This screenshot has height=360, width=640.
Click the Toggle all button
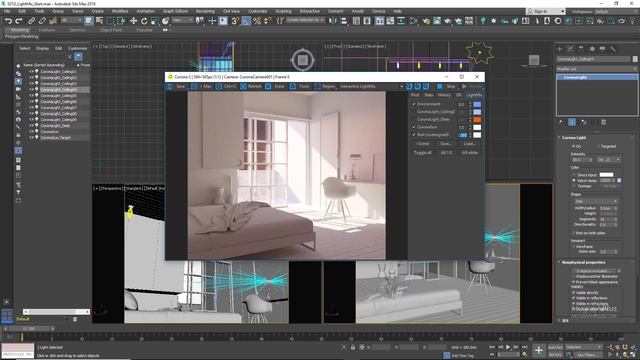point(422,153)
